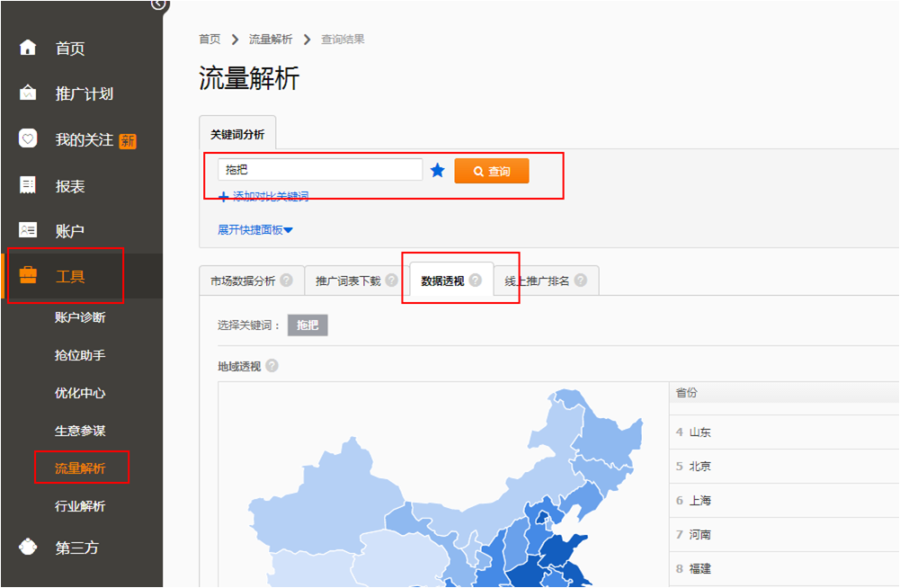The image size is (900, 588).
Task: Switch to the 推广词表下载 tab
Action: pos(348,281)
